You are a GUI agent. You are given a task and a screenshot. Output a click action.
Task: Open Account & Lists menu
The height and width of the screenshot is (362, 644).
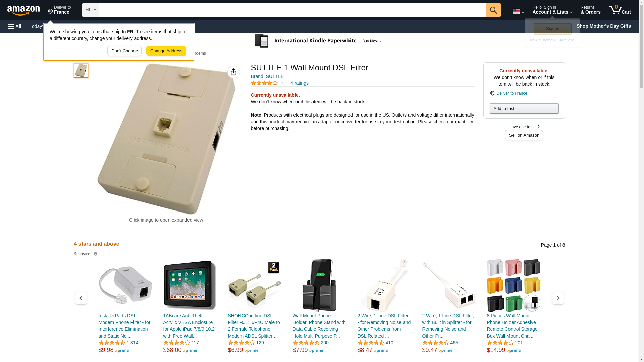pyautogui.click(x=552, y=10)
